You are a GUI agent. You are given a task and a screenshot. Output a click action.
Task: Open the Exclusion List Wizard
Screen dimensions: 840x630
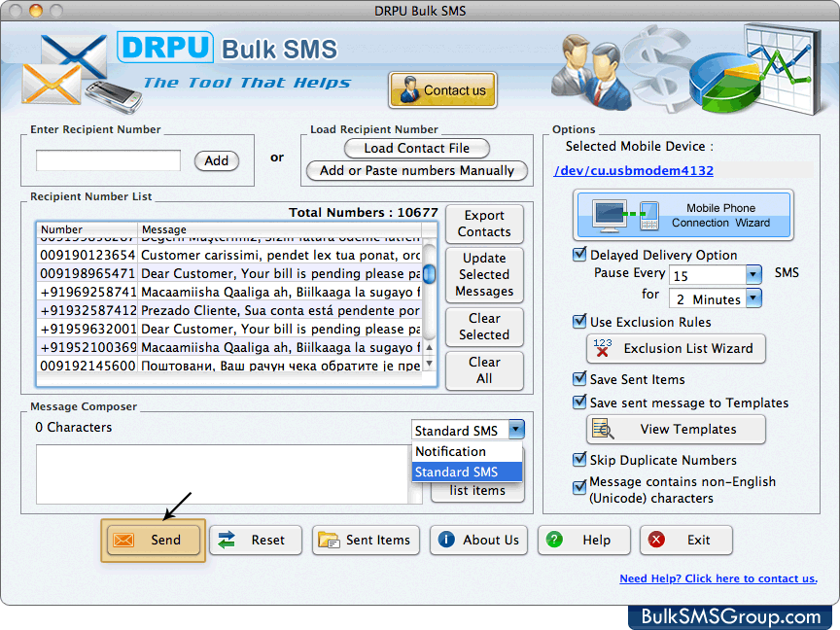pos(675,349)
